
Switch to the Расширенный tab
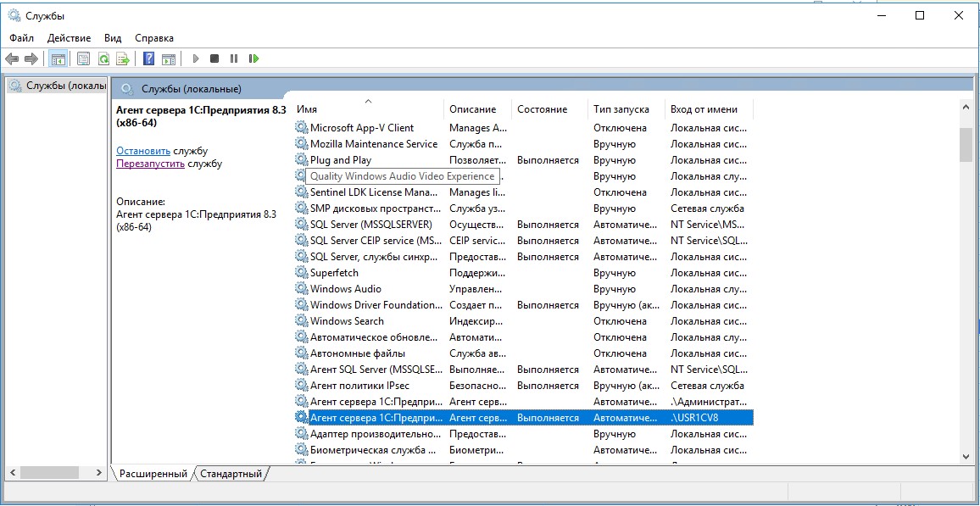(153, 474)
